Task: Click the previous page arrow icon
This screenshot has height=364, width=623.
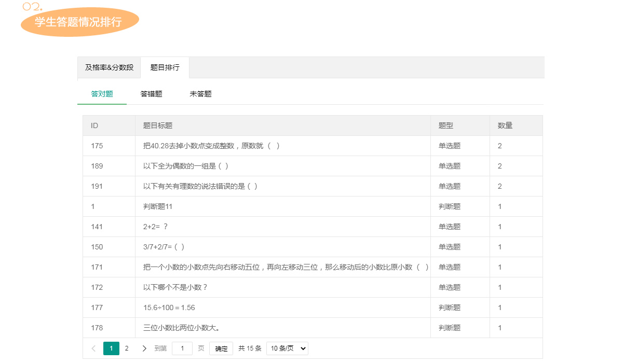Action: [93, 348]
